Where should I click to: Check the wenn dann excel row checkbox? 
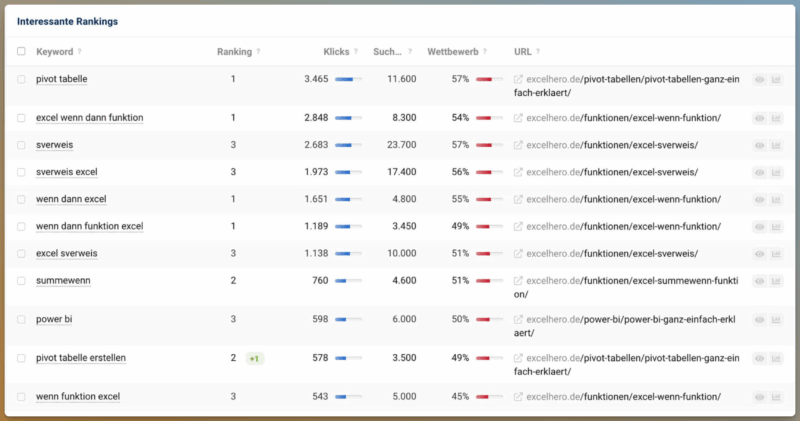click(21, 199)
